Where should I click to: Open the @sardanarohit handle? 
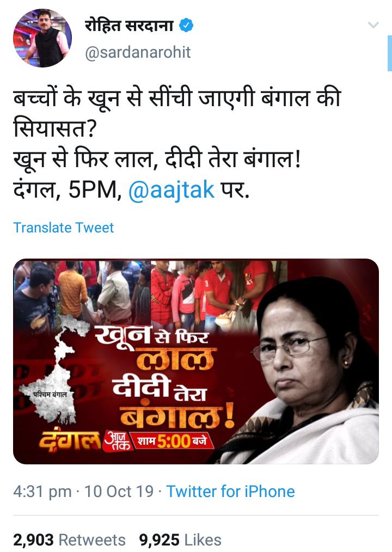(x=138, y=52)
